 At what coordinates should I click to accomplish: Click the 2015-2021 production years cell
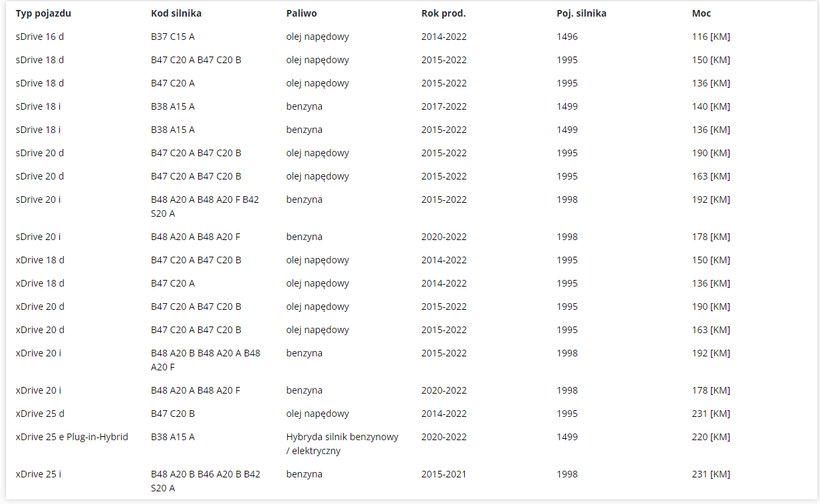(x=444, y=474)
